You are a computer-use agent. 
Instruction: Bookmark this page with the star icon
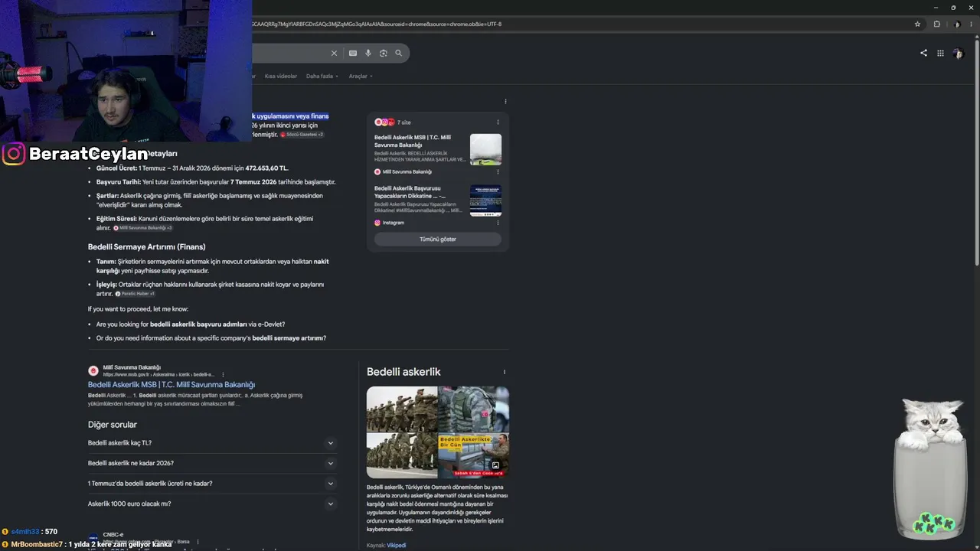pos(917,24)
